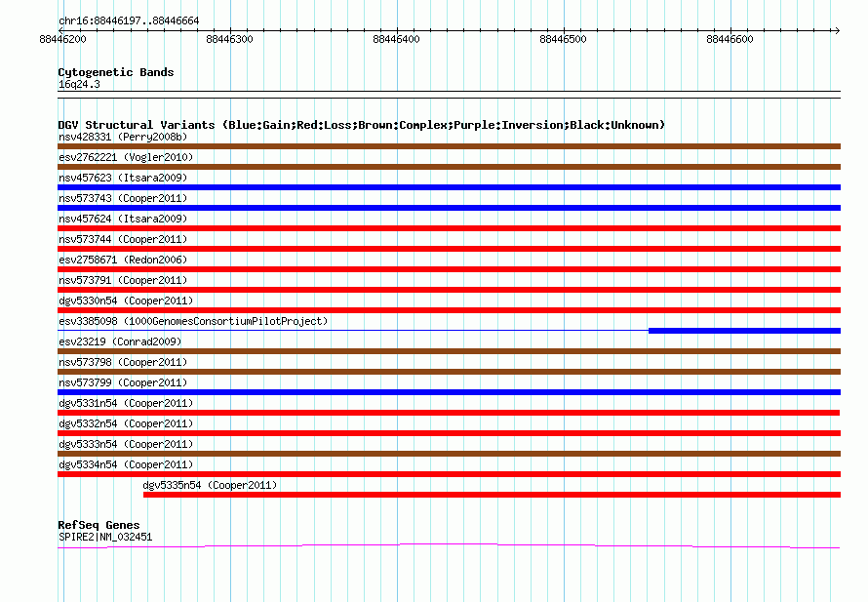868x602 pixels.
Task: Click the nsv457623 (Itsara2009) label
Action: click(x=123, y=178)
